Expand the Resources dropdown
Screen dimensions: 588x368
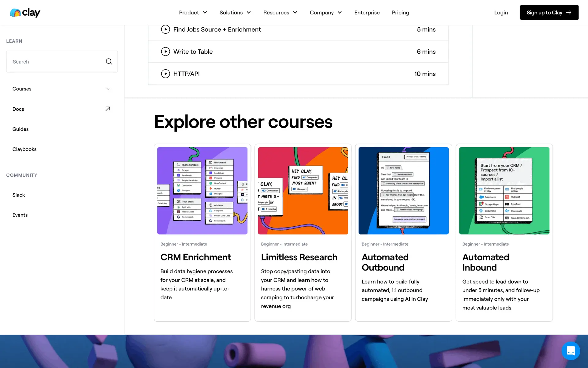point(280,13)
